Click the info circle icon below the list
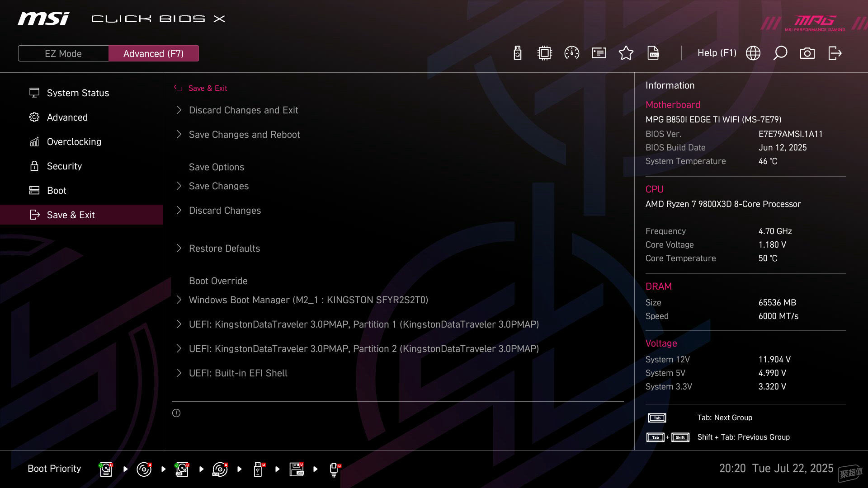The width and height of the screenshot is (868, 488). pos(176,413)
